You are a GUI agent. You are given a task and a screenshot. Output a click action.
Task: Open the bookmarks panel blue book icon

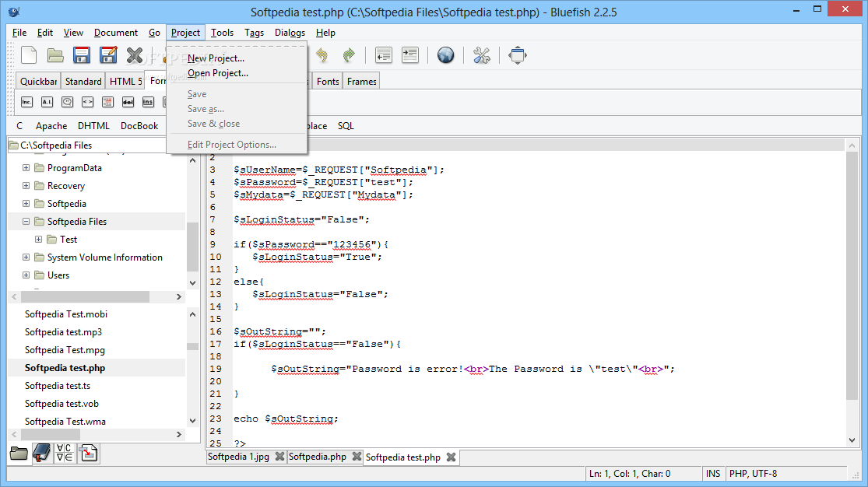41,454
